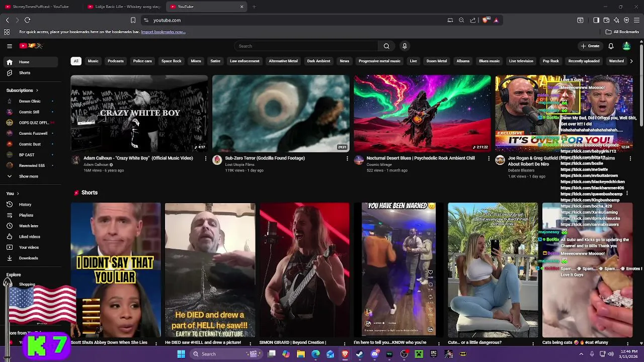Image resolution: width=644 pixels, height=362 pixels.
Task: Expand the Subscriptions section chevron
Action: 37,90
